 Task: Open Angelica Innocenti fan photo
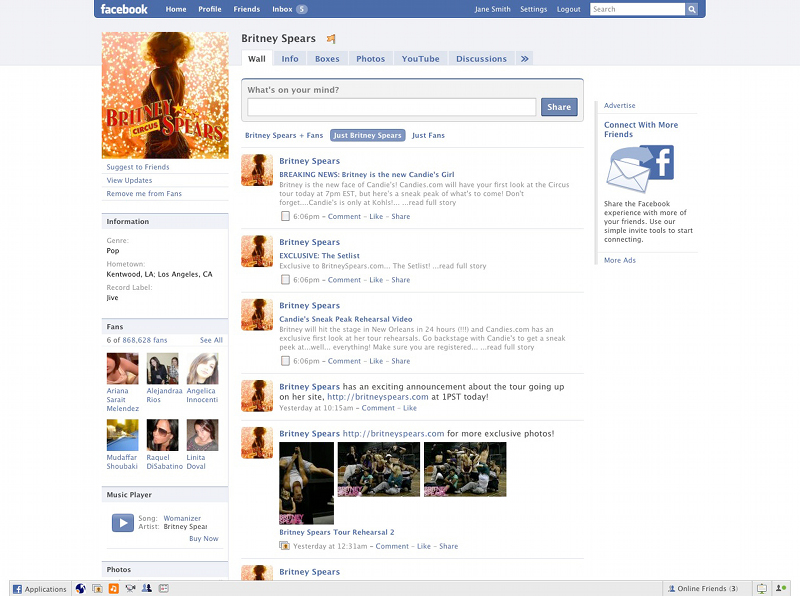tap(203, 368)
